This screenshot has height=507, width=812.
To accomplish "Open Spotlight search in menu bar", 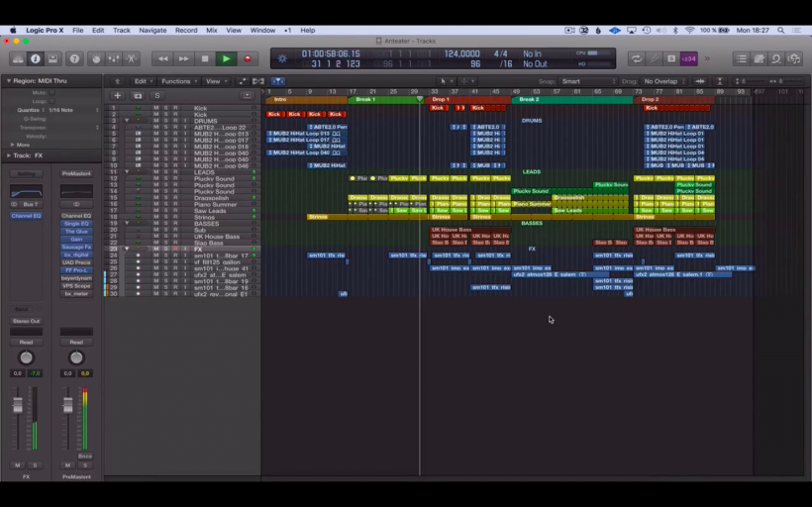I will point(780,30).
